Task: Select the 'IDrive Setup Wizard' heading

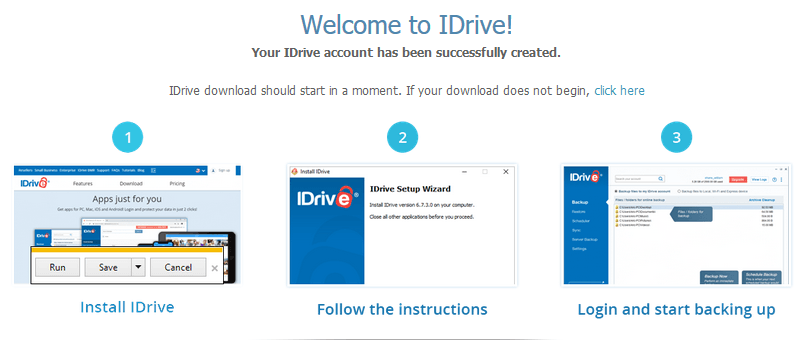Action: tap(410, 189)
